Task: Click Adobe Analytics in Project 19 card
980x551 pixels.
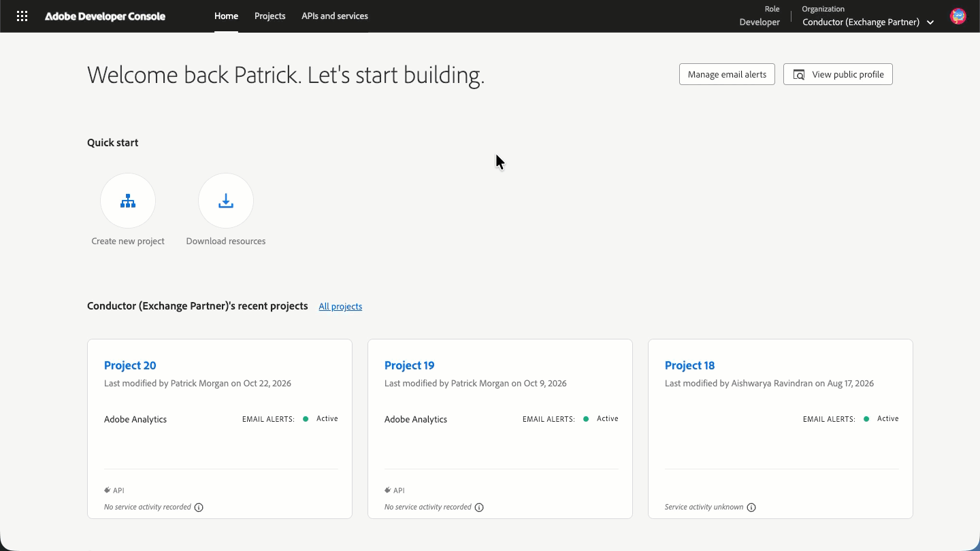Action: click(416, 420)
